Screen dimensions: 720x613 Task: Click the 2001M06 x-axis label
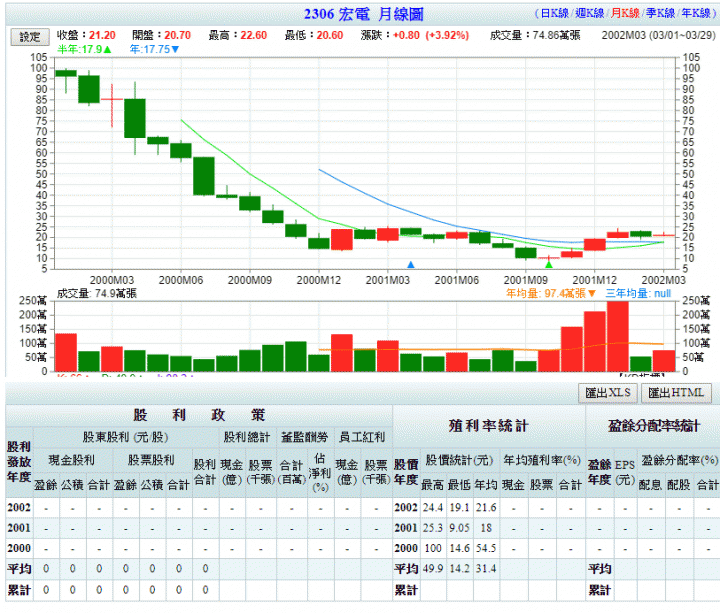(x=456, y=280)
